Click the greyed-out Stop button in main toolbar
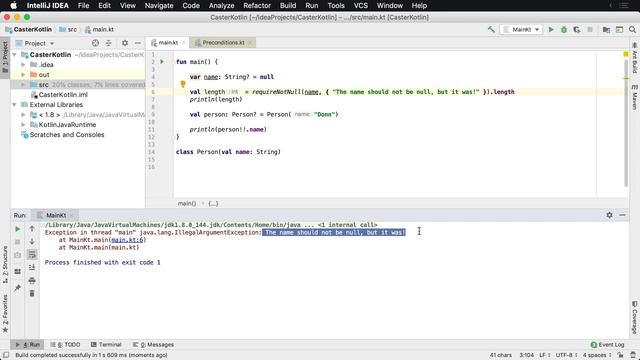 pyautogui.click(x=590, y=29)
